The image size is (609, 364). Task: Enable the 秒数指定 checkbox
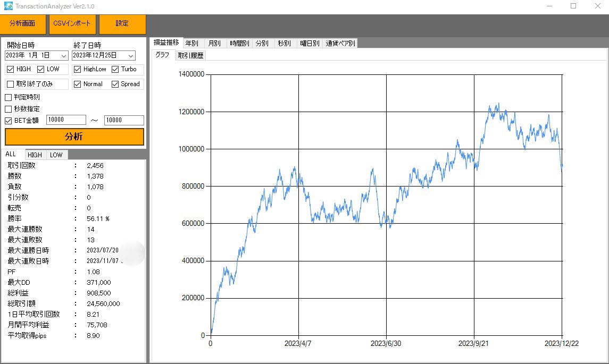(x=8, y=109)
